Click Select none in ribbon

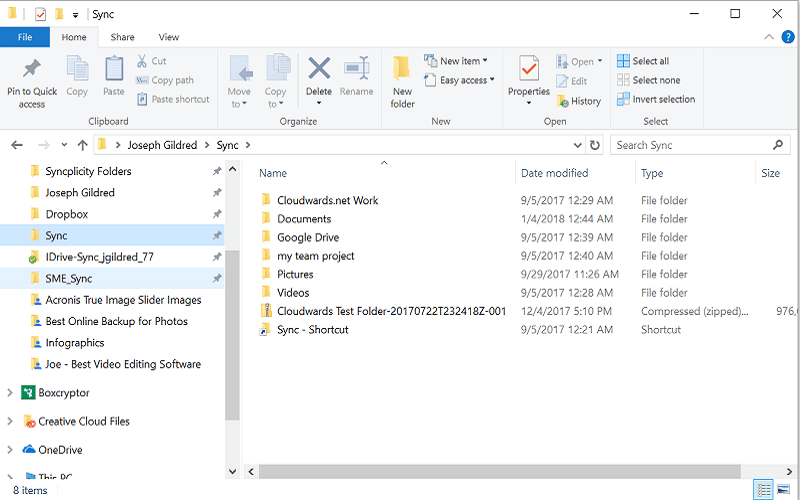pos(648,80)
